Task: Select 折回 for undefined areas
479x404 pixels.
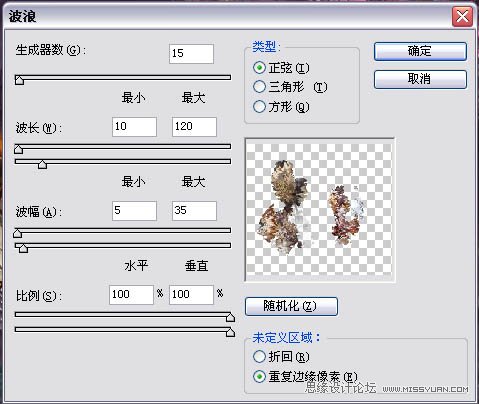Action: (259, 357)
